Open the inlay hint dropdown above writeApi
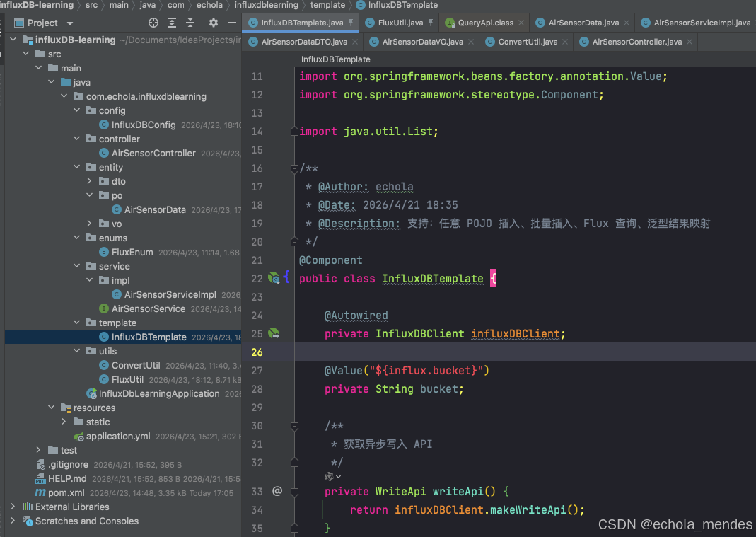Screen dimensions: 756x537 click(x=333, y=477)
